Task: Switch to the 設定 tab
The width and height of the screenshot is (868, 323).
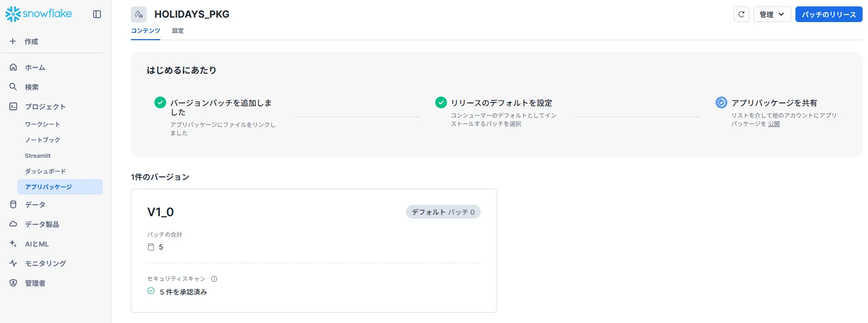Action: click(178, 31)
